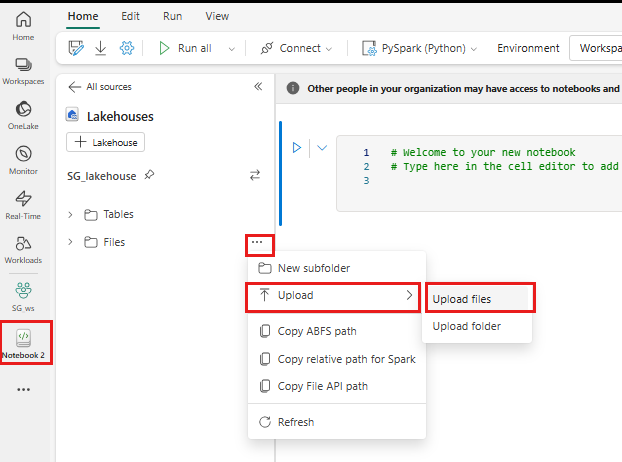This screenshot has width=622, height=462.
Task: Choose Copy relative path for Spark
Action: [336, 359]
